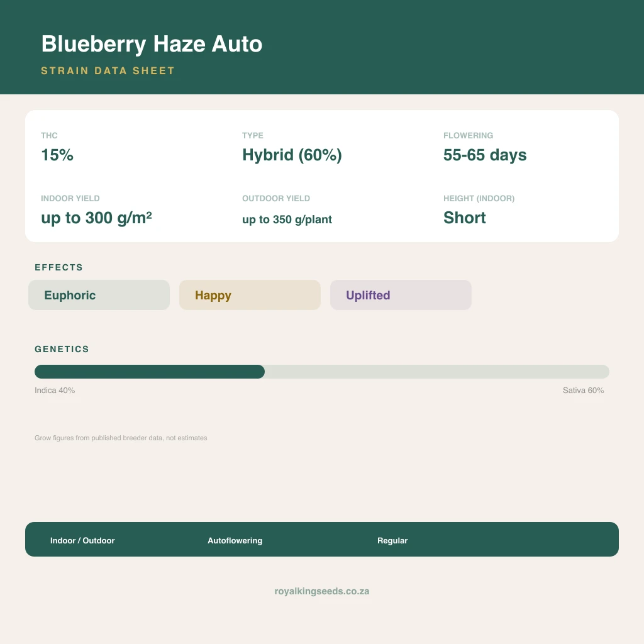The height and width of the screenshot is (644, 644).
Task: Select the Happy effect chip
Action: [x=250, y=295]
